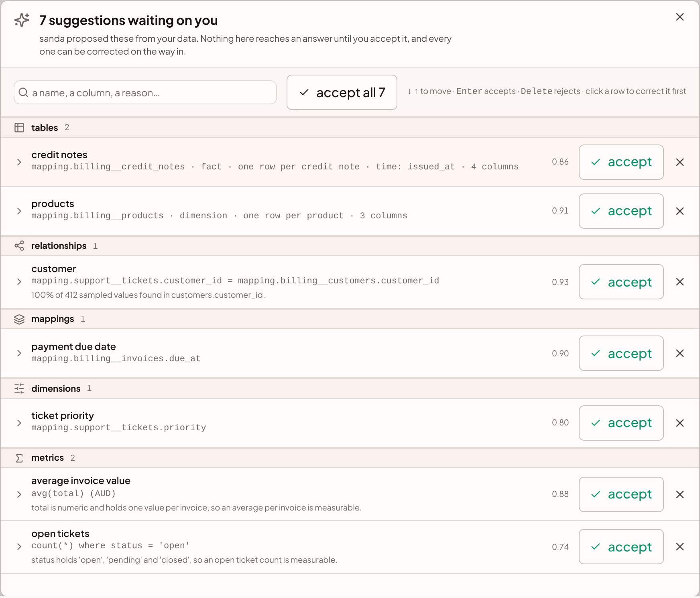Dismiss the customer relationship suggestion
The width and height of the screenshot is (700, 598).
680,282
